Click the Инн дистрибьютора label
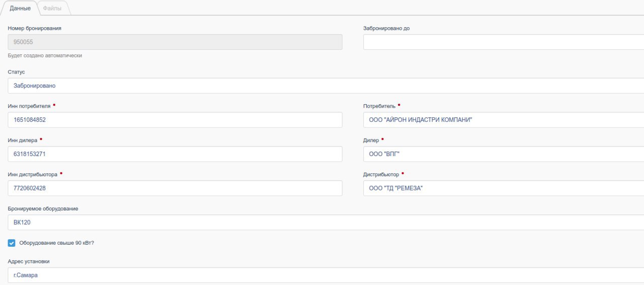Screen dimensions: 644x285 coord(33,175)
